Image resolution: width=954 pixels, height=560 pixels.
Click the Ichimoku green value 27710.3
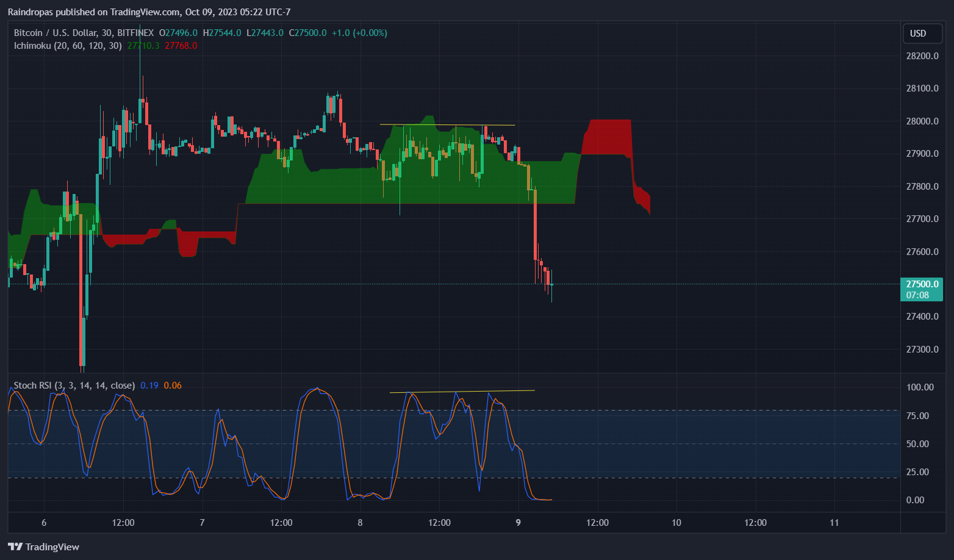(143, 46)
